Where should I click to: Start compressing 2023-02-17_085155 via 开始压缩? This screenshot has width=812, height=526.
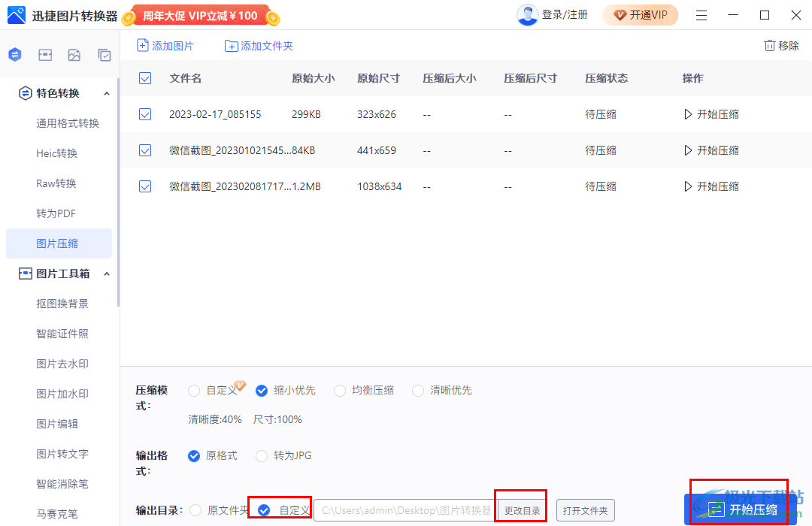click(x=711, y=114)
